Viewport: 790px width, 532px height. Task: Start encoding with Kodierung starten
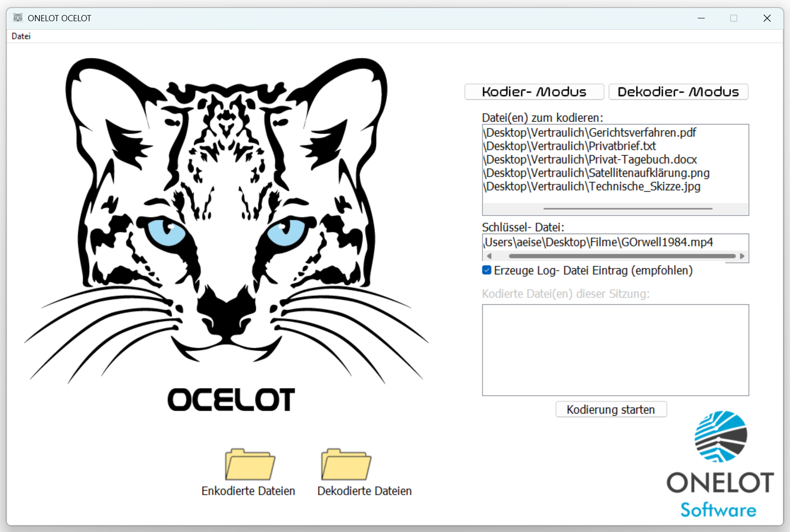coord(611,409)
